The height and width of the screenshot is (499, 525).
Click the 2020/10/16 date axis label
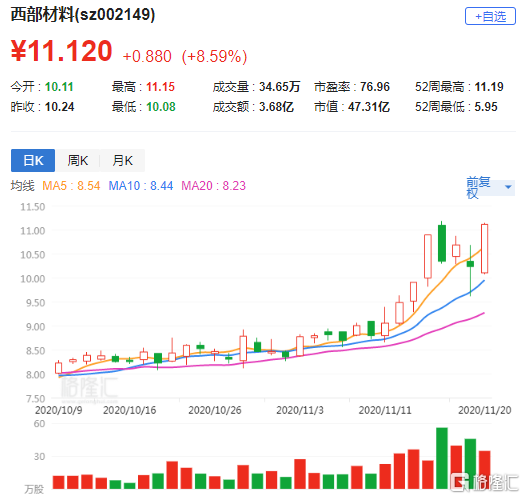click(x=130, y=410)
